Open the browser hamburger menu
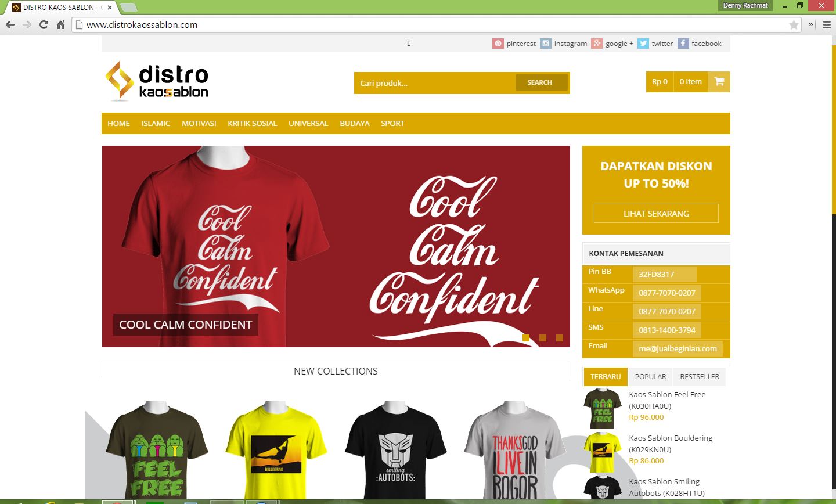836x504 pixels. (827, 25)
